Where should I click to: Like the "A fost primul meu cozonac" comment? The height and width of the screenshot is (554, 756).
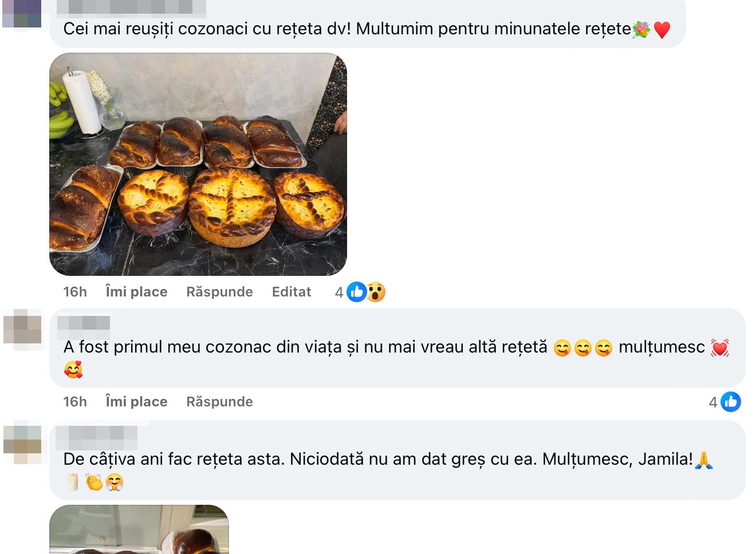point(136,402)
